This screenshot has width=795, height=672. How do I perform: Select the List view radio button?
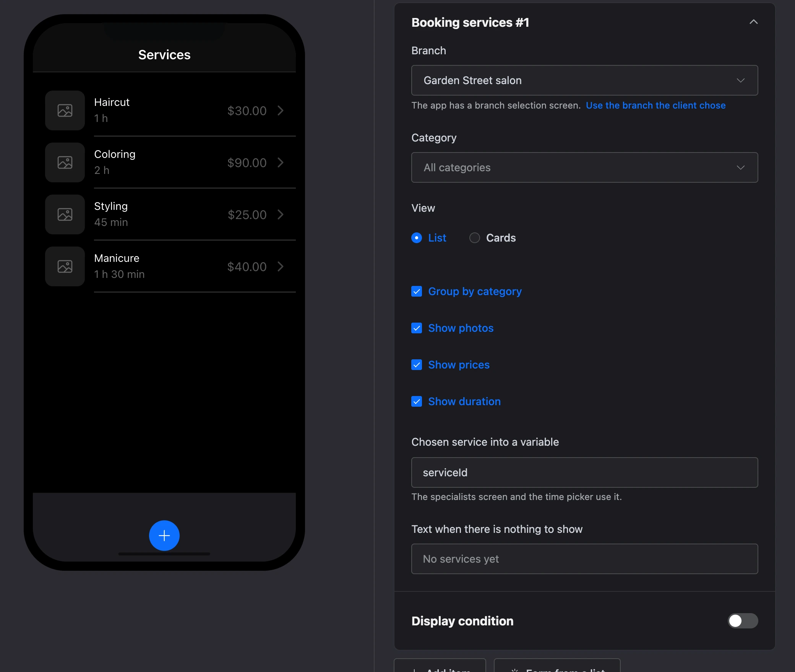click(417, 238)
